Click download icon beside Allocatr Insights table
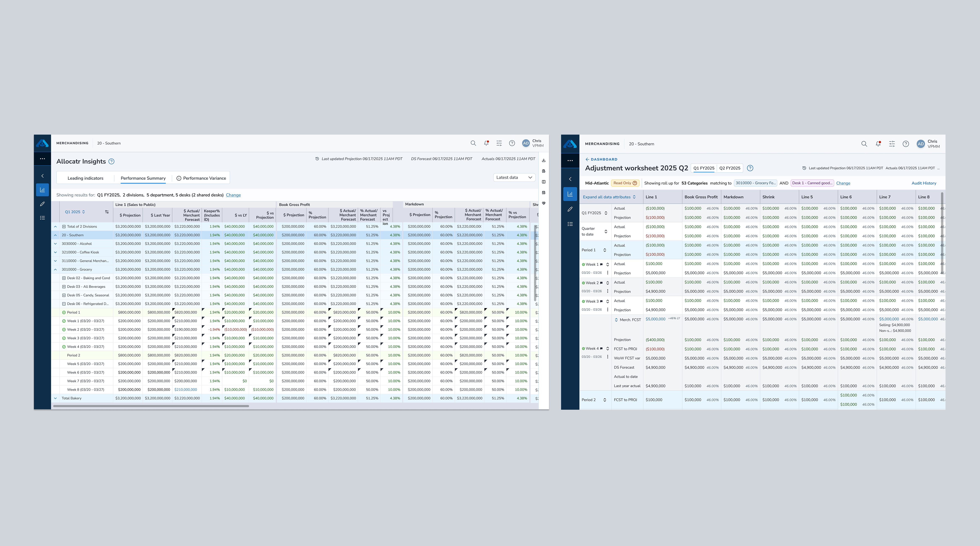This screenshot has height=546, width=980. pos(544,160)
